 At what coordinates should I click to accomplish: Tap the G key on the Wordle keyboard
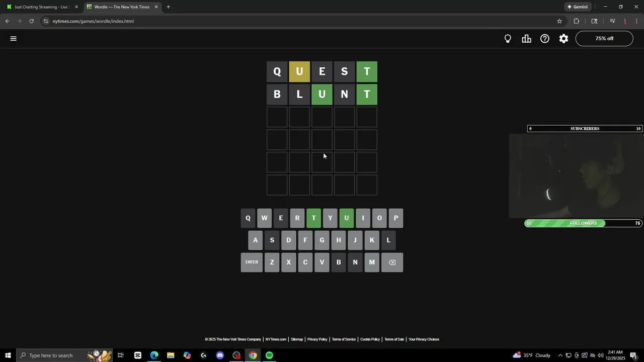pyautogui.click(x=322, y=240)
